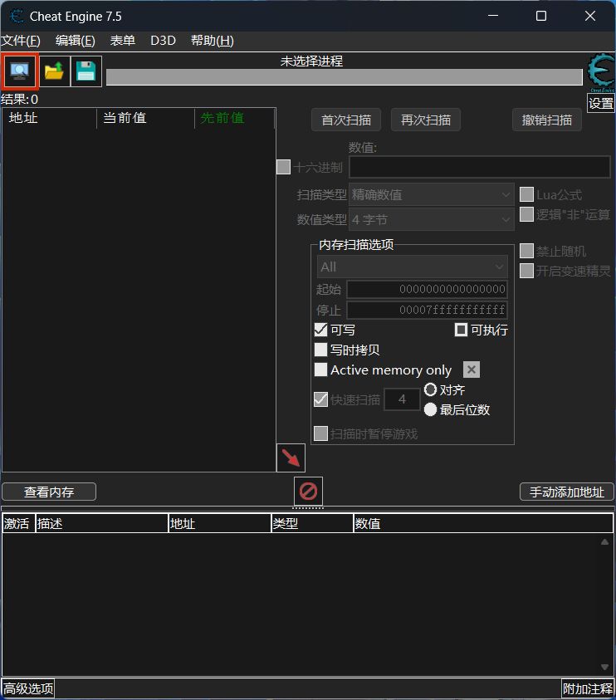Click the 当前值 column header
616x700 pixels.
coord(145,118)
